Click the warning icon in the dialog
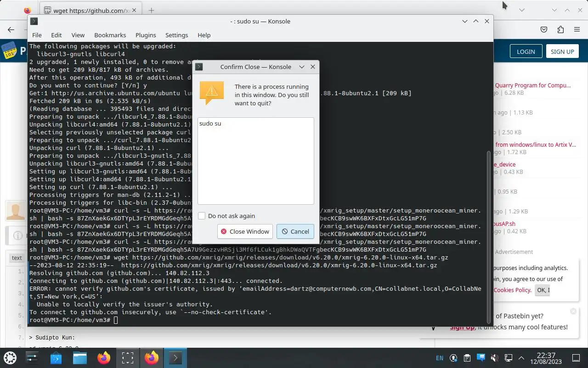The image size is (588, 368). (212, 93)
